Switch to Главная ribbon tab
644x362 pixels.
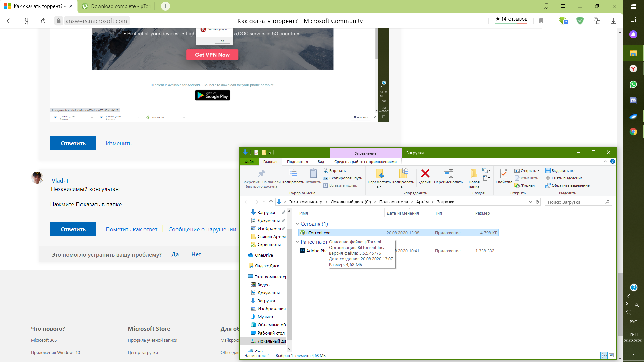coord(270,162)
